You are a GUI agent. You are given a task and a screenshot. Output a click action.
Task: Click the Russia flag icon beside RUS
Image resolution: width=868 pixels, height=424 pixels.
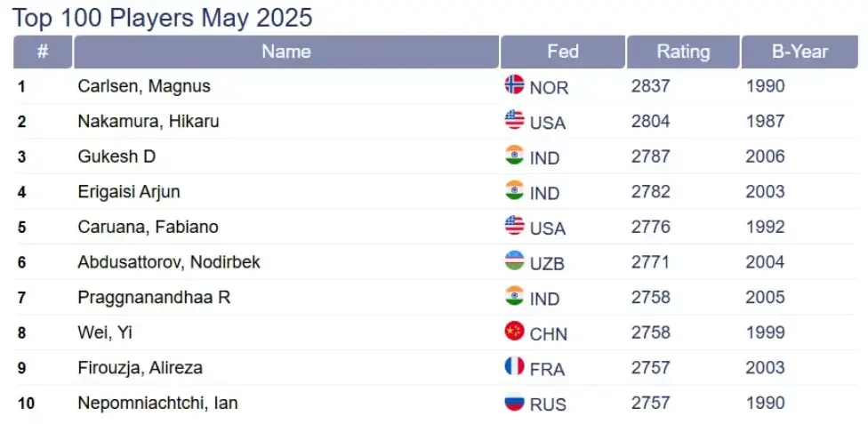(514, 401)
